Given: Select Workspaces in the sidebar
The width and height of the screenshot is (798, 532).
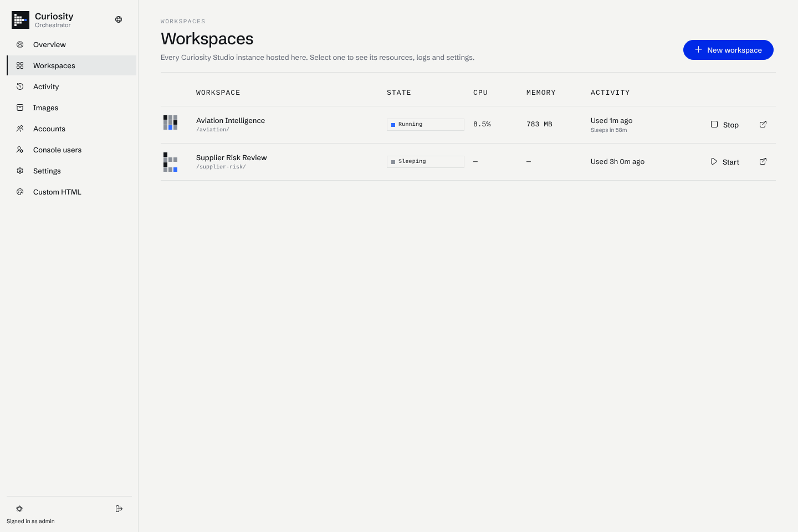Looking at the screenshot, I should [71, 65].
